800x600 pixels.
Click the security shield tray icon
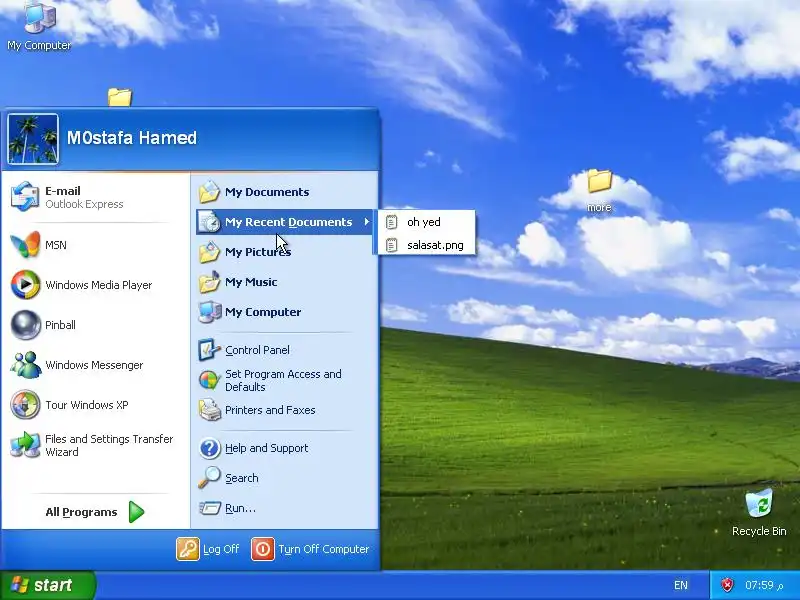[x=727, y=585]
